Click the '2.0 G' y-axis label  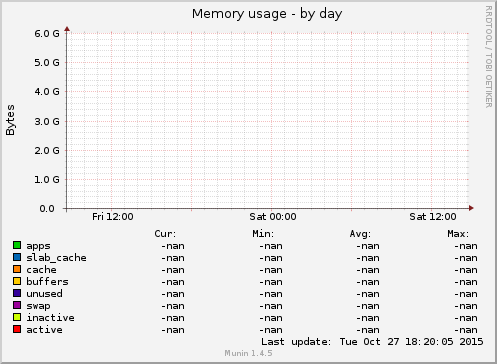click(47, 150)
